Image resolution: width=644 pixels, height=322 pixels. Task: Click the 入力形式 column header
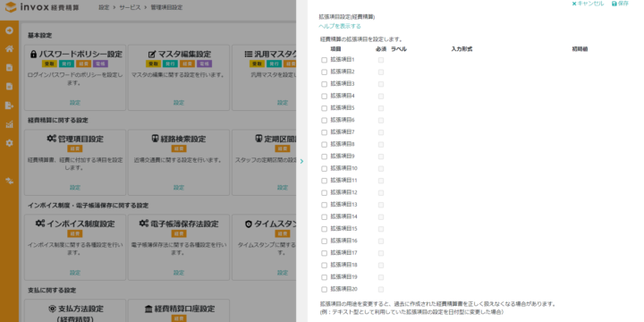click(x=462, y=49)
